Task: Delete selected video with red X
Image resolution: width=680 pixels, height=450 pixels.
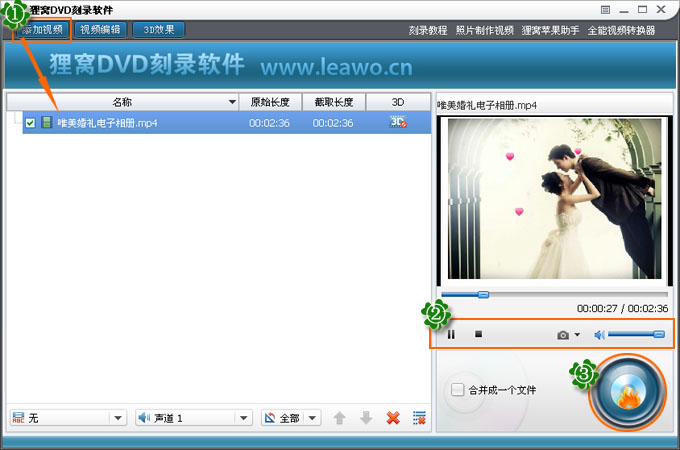Action: point(393,418)
